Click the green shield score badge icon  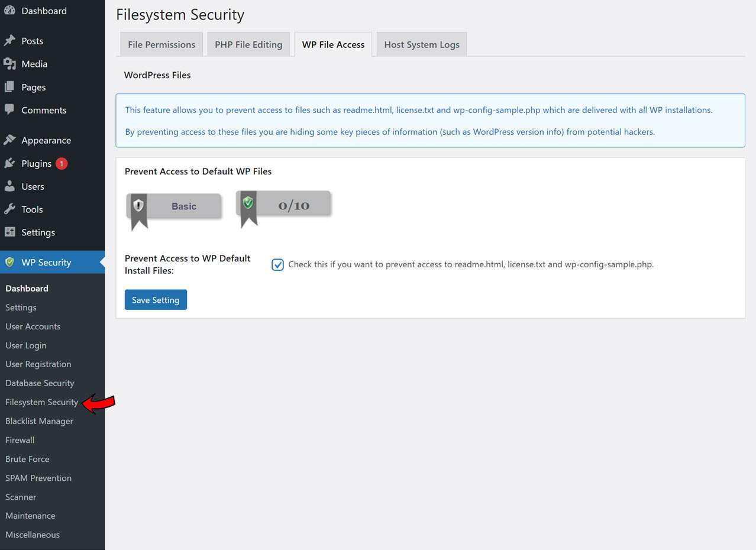click(x=248, y=203)
